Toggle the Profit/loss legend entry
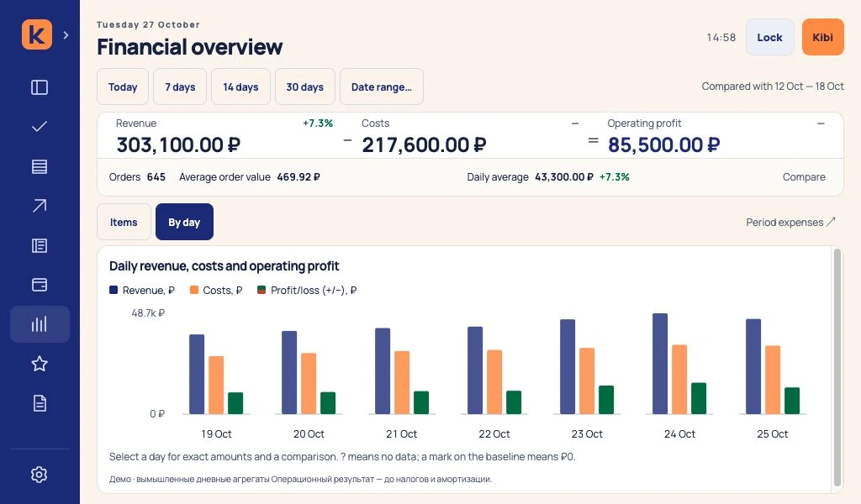This screenshot has width=861, height=504. coord(308,290)
